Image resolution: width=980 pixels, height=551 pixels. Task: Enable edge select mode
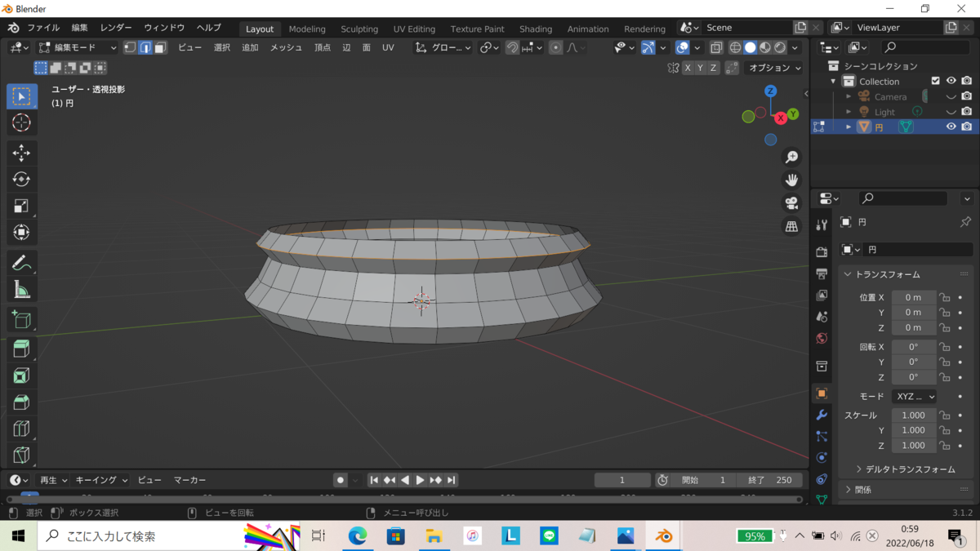pyautogui.click(x=145, y=47)
